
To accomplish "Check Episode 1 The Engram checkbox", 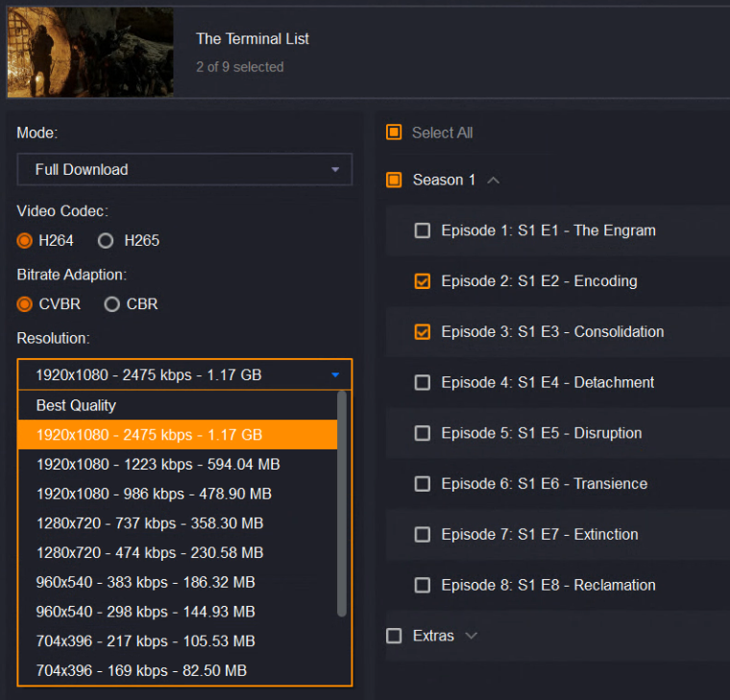I will (x=422, y=230).
